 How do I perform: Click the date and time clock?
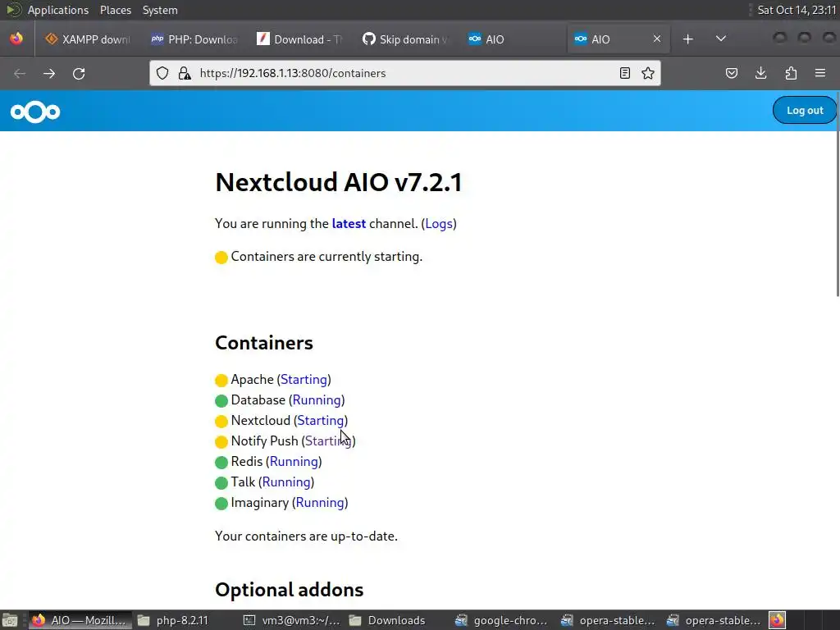tap(797, 10)
